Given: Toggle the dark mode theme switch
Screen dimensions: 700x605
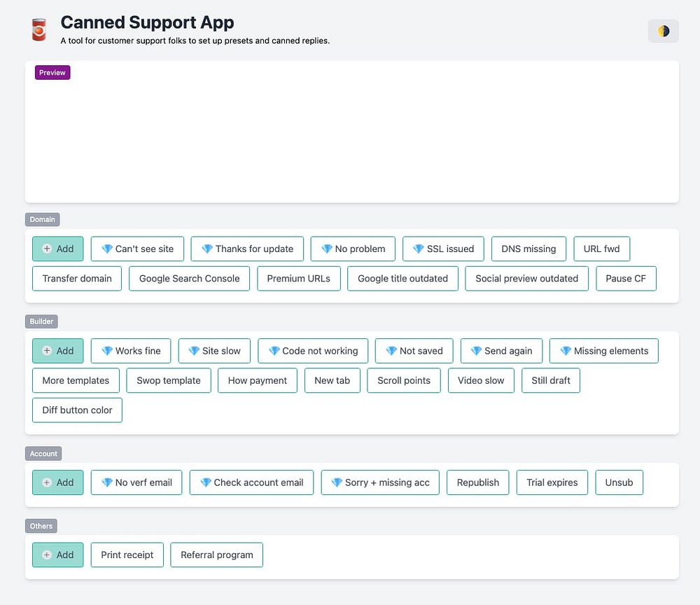Looking at the screenshot, I should (663, 31).
